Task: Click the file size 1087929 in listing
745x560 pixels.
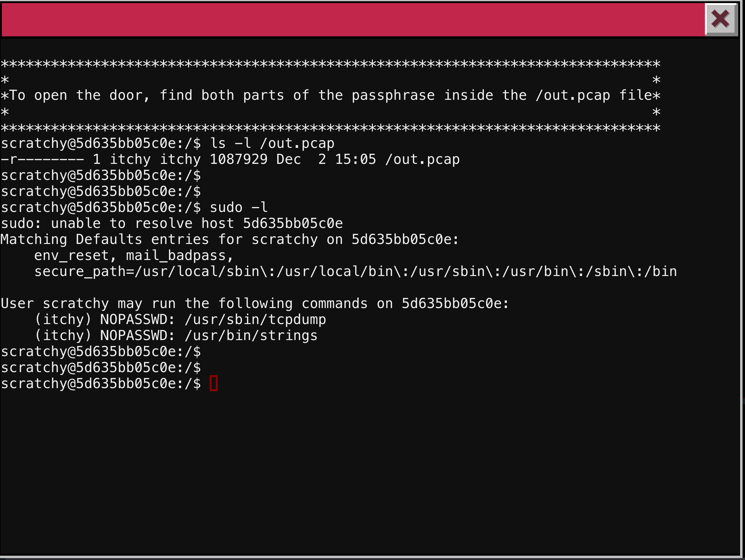Action: 238,159
